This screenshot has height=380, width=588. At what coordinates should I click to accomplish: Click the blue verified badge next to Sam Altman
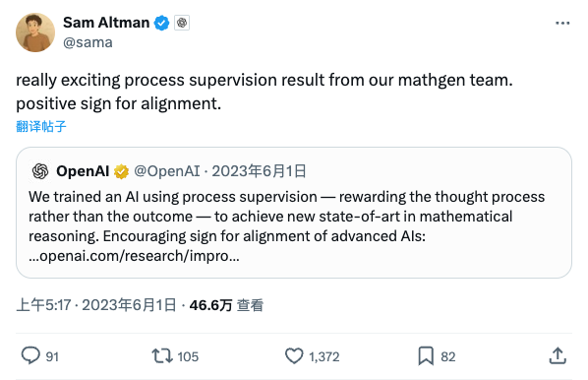pos(161,23)
